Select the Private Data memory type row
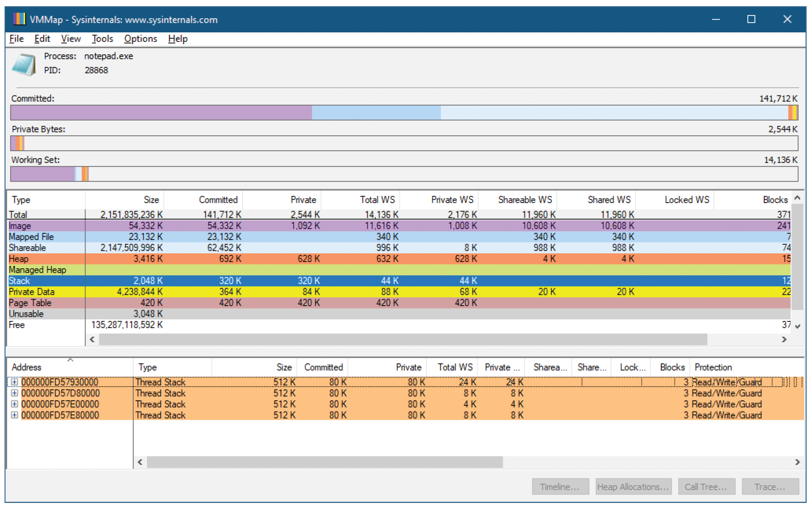812x510 pixels. (399, 292)
